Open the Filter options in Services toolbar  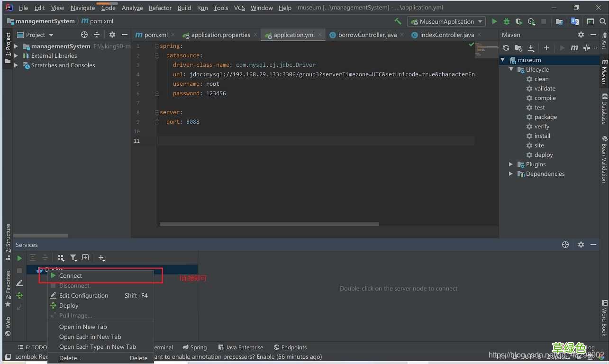coord(73,258)
